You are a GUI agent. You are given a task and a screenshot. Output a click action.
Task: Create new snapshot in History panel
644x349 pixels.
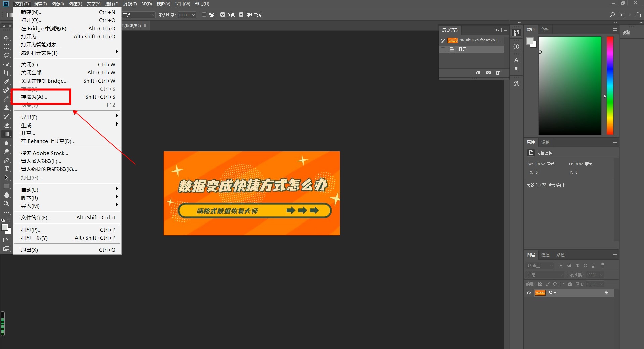pos(488,73)
